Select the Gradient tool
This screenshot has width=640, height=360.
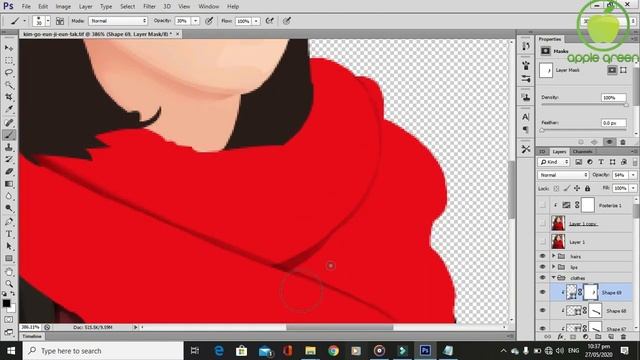[9, 184]
